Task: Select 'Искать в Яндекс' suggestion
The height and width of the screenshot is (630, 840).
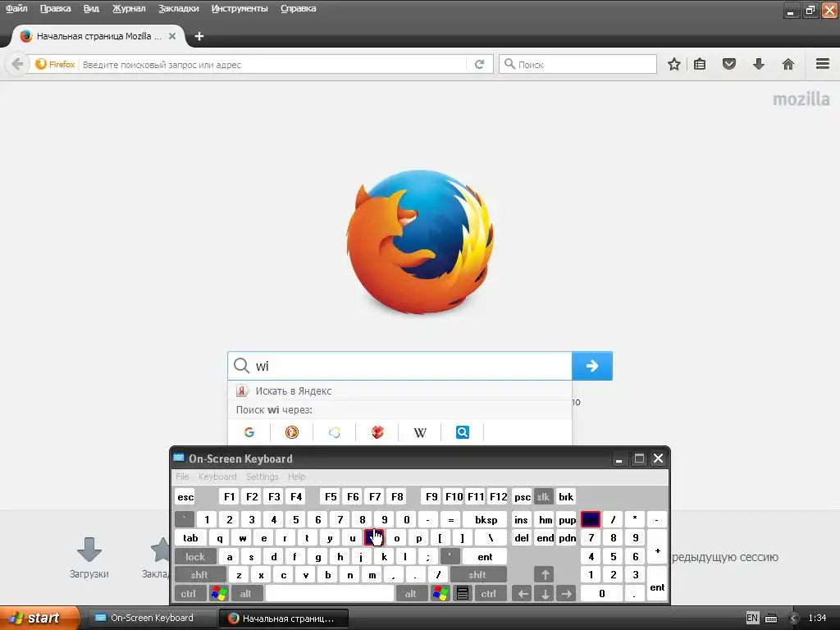Action: [x=399, y=391]
